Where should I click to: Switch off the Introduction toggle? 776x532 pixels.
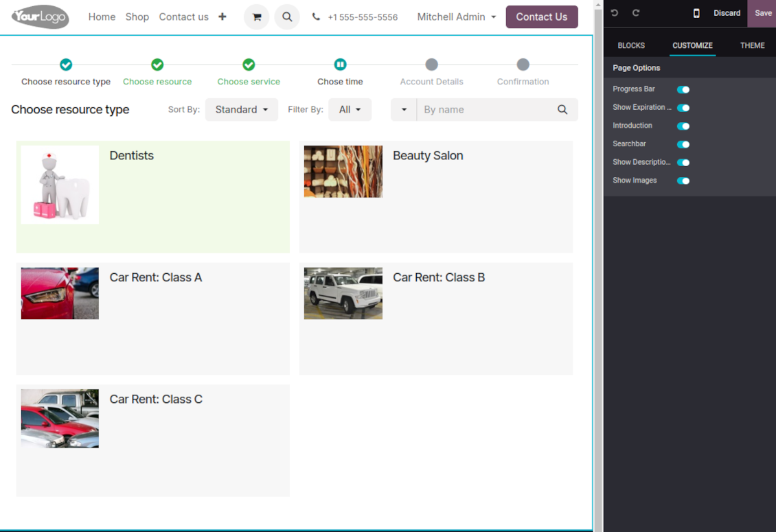[683, 126]
